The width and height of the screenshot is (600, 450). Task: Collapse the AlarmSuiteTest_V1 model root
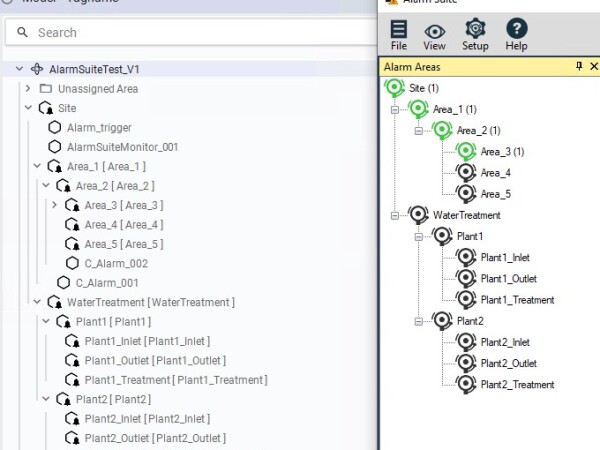pyautogui.click(x=19, y=69)
